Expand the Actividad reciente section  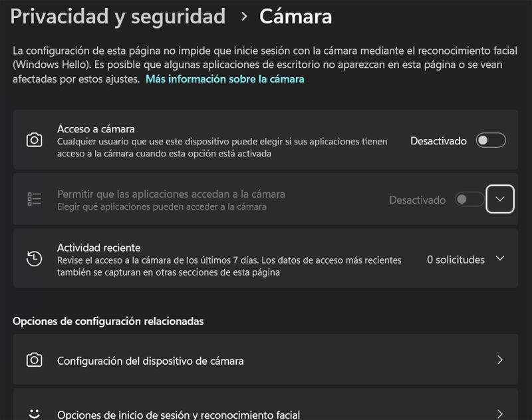coord(500,258)
